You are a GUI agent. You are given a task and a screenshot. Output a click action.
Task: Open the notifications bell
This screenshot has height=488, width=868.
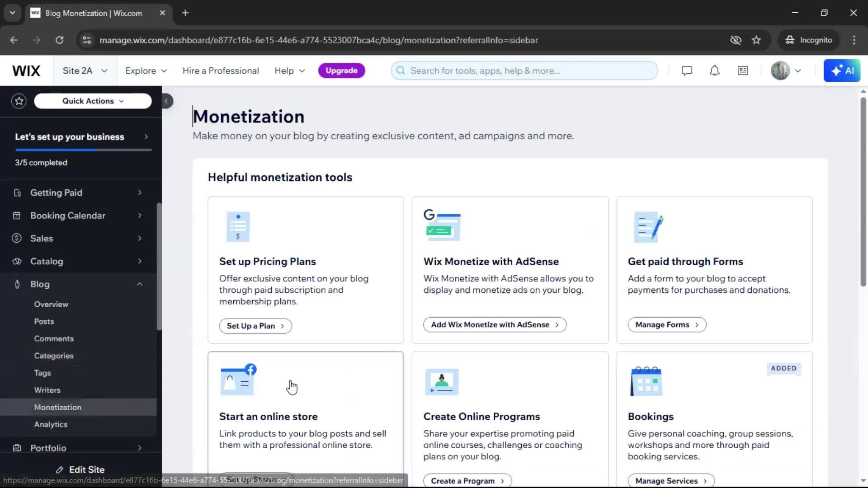coord(714,70)
